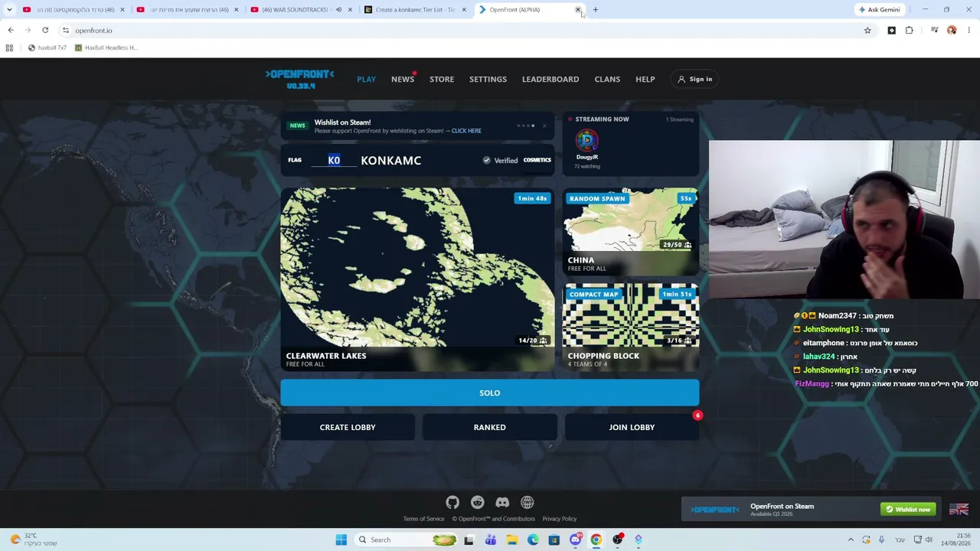Go back in browser history
This screenshot has height=551, width=980.
tap(11, 30)
